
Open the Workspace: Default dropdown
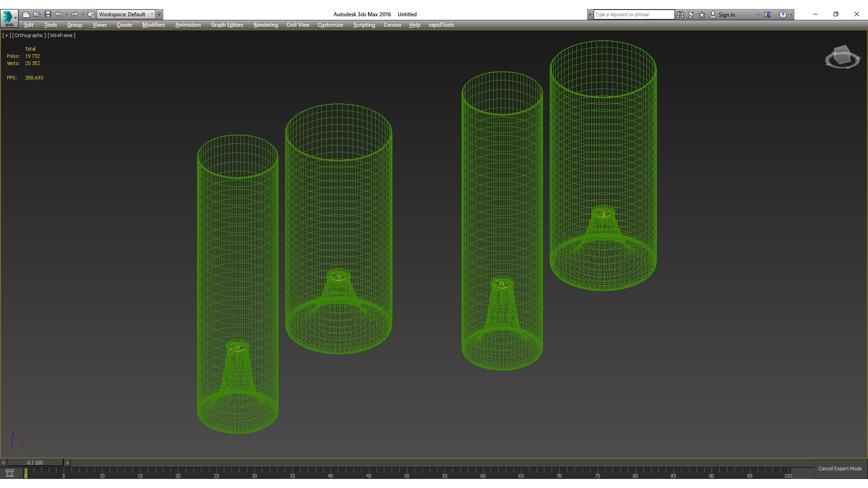(126, 14)
